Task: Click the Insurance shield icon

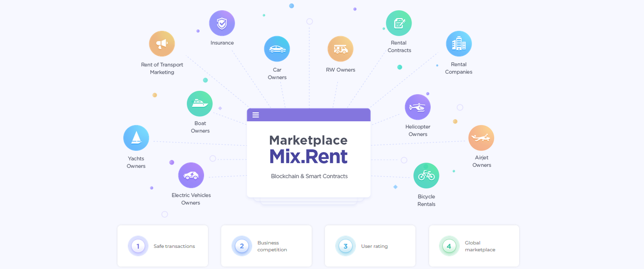Action: pyautogui.click(x=222, y=23)
